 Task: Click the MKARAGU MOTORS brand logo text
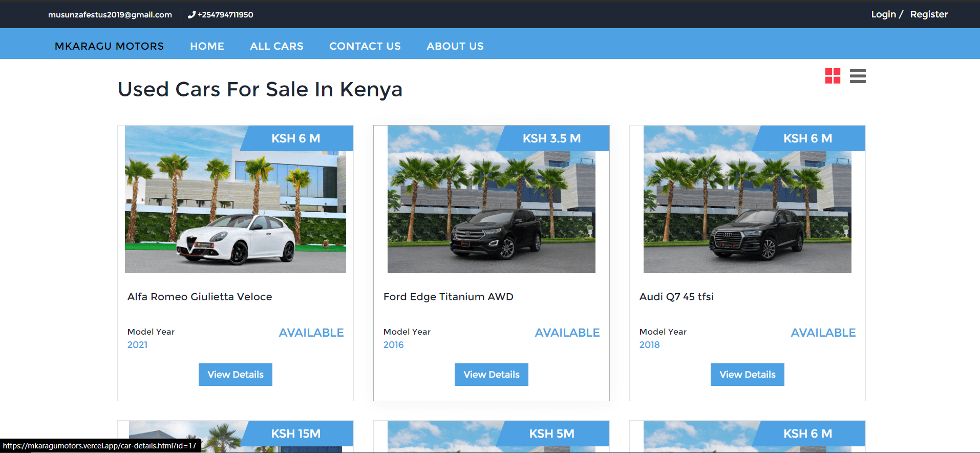pyautogui.click(x=109, y=46)
